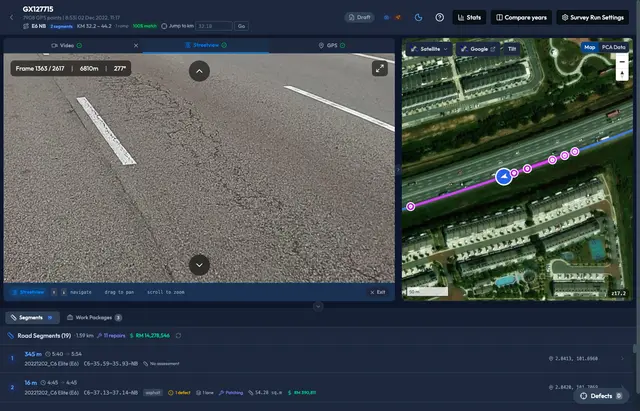Switch to the Streetview tab

click(206, 45)
